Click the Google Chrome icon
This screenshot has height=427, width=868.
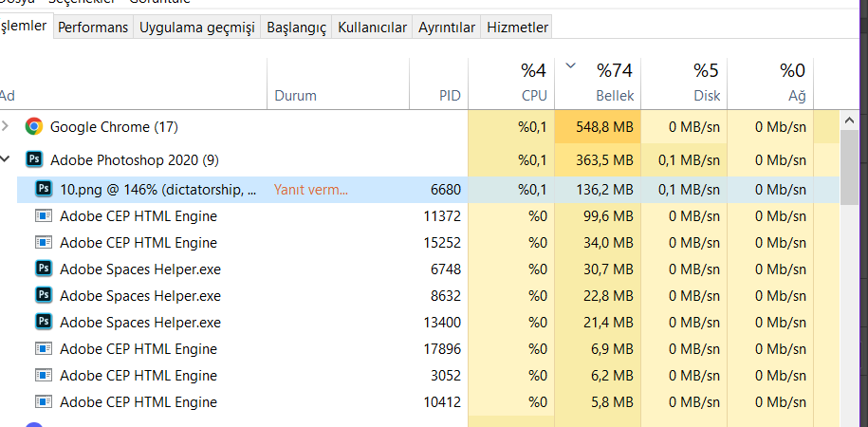(x=34, y=126)
